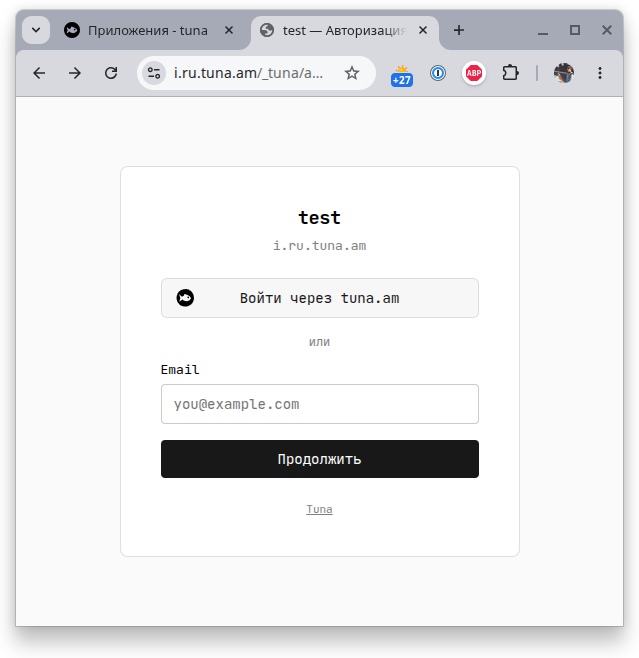The width and height of the screenshot is (639, 658).
Task: Open site information icon in address bar
Action: pos(154,73)
